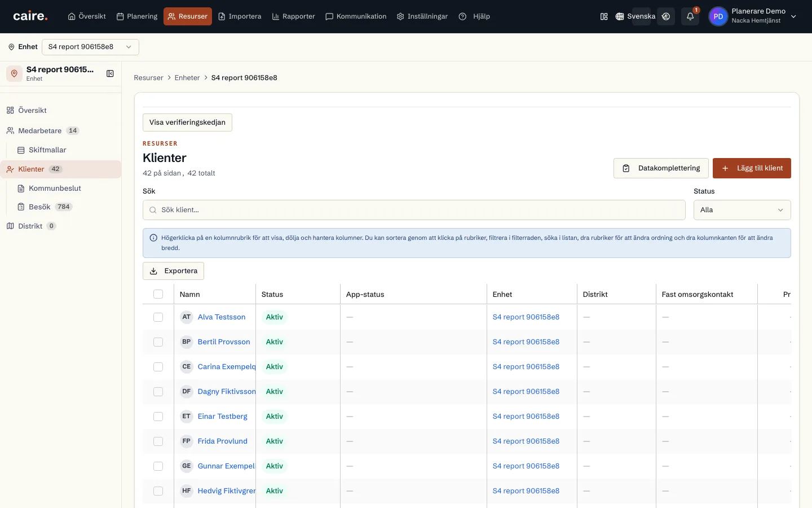Click Lägg till klient button

pos(752,168)
